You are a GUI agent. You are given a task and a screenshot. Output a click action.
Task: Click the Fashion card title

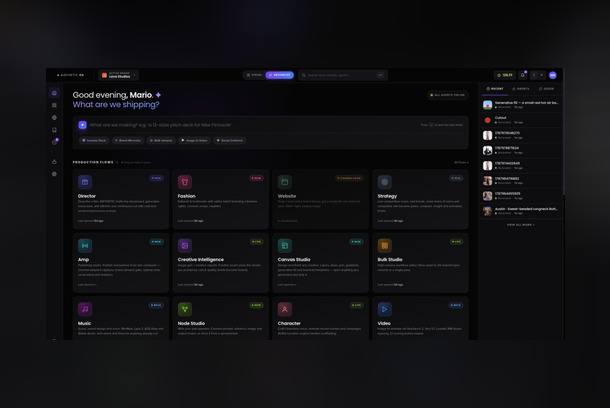[187, 196]
